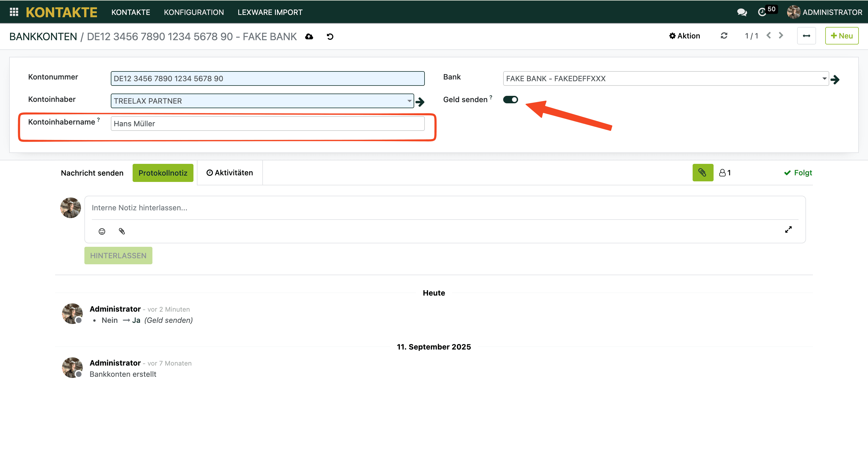Toggle the Geld senden switch
The image size is (868, 462).
(x=510, y=99)
